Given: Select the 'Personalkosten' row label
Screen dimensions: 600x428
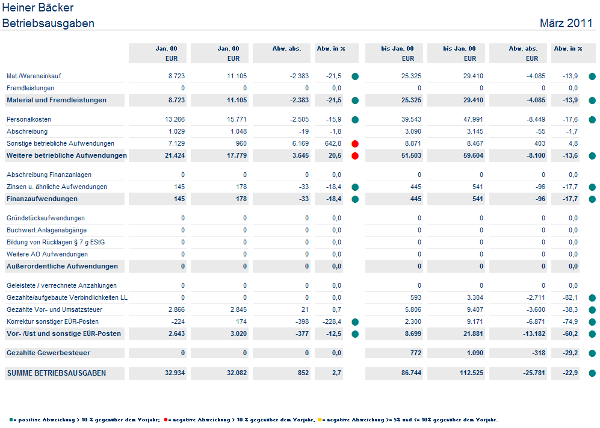Looking at the screenshot, I should [29, 119].
